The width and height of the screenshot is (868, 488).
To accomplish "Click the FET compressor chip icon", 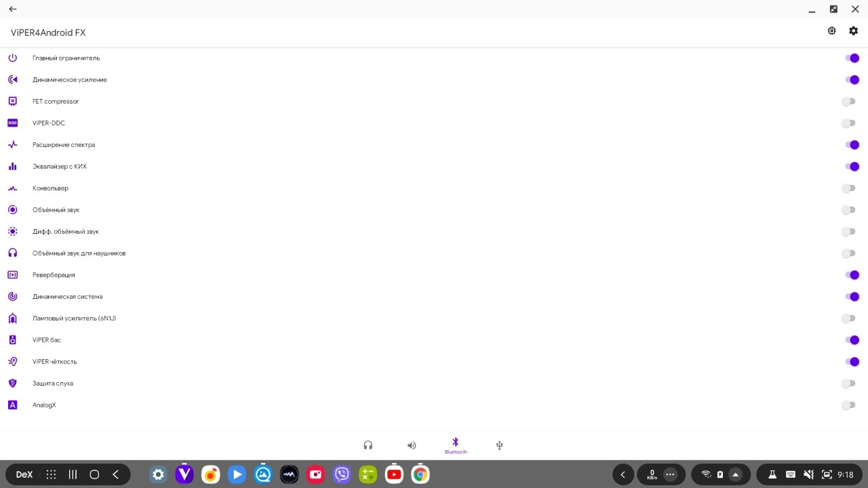I will (12, 102).
